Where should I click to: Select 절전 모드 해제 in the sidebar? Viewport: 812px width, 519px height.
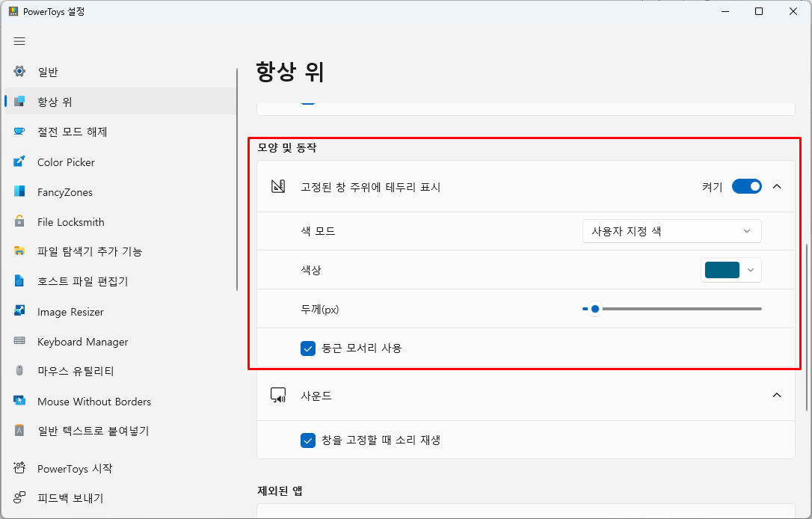pyautogui.click(x=120, y=132)
